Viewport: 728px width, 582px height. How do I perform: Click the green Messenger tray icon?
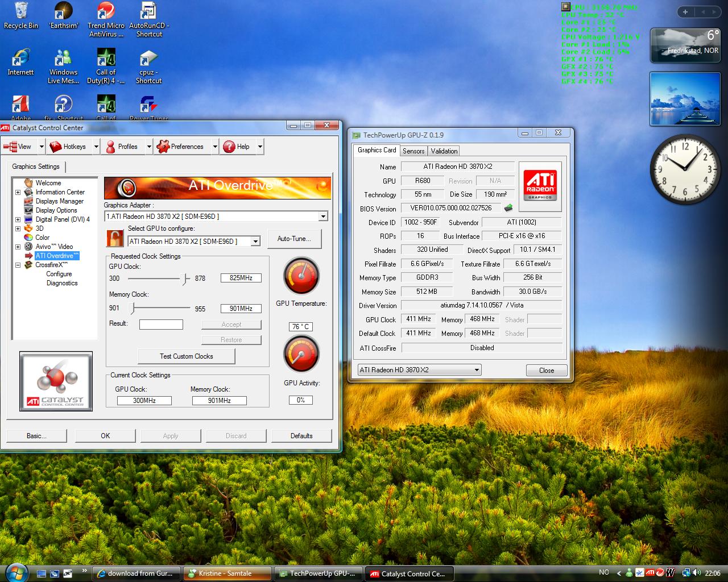tap(629, 573)
